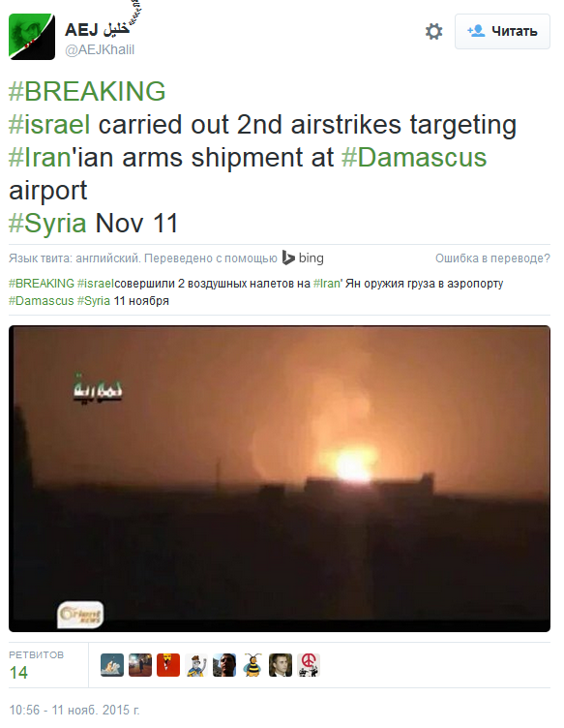Open the man-in-suit retweeter avatar

281,665
